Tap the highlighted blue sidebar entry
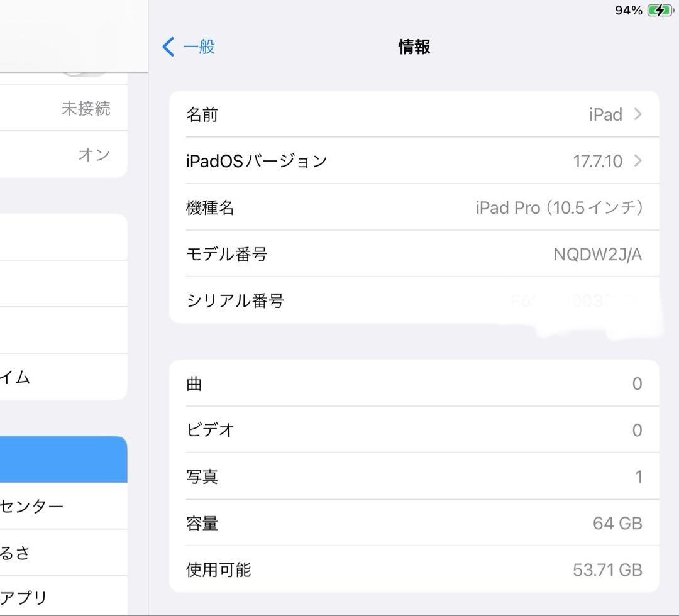Viewport: 679px width, 616px height. pos(64,459)
